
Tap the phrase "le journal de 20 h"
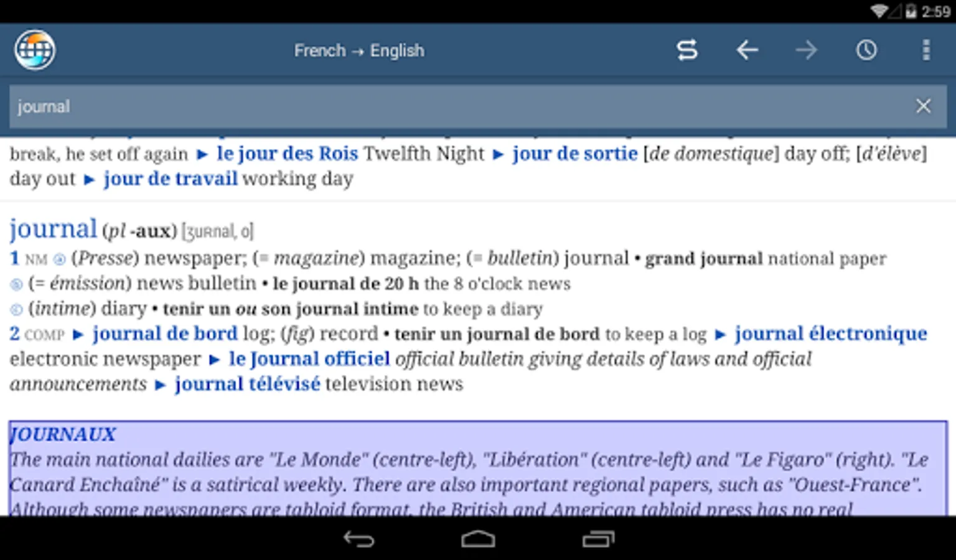point(345,284)
